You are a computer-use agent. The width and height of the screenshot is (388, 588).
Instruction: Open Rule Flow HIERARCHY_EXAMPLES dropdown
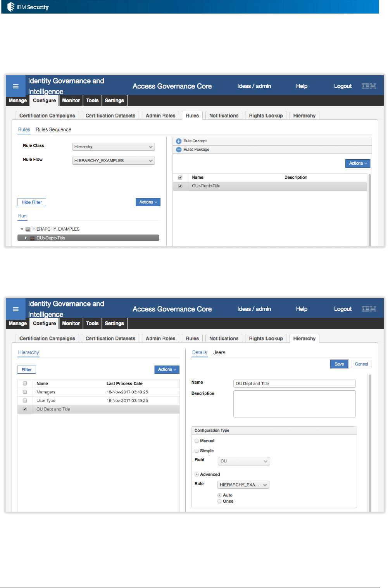[114, 160]
